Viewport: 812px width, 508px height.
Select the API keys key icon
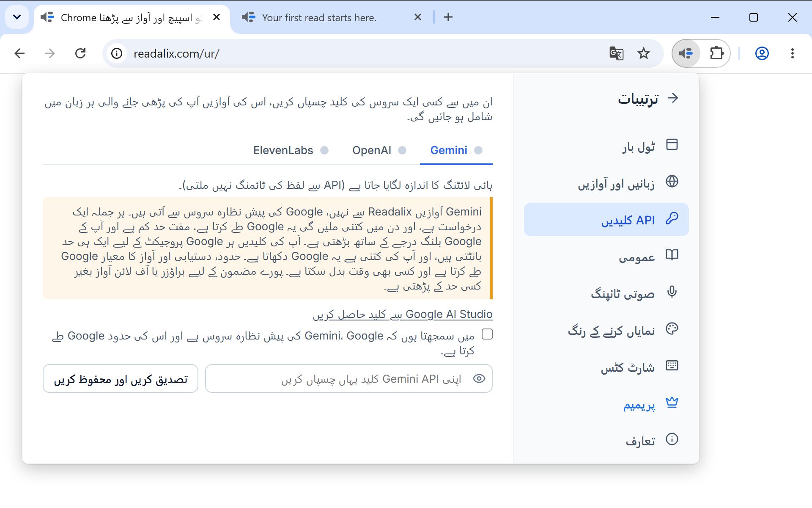click(x=672, y=218)
